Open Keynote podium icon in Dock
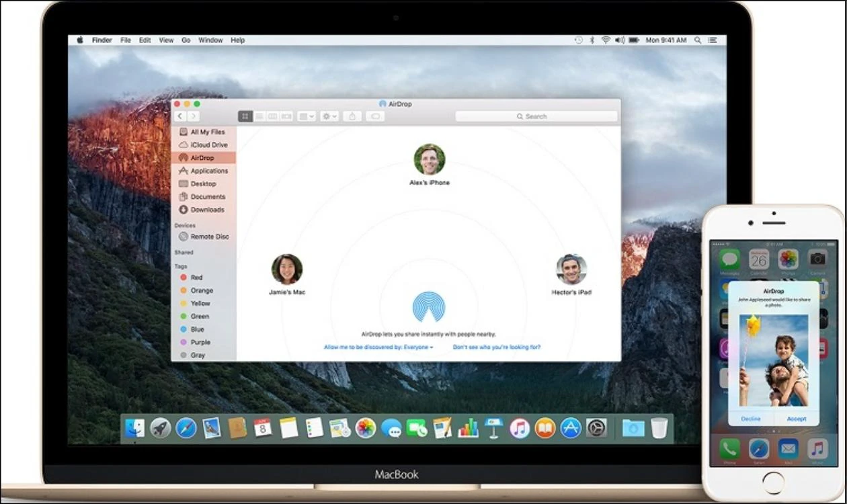847x504 pixels. [x=493, y=427]
